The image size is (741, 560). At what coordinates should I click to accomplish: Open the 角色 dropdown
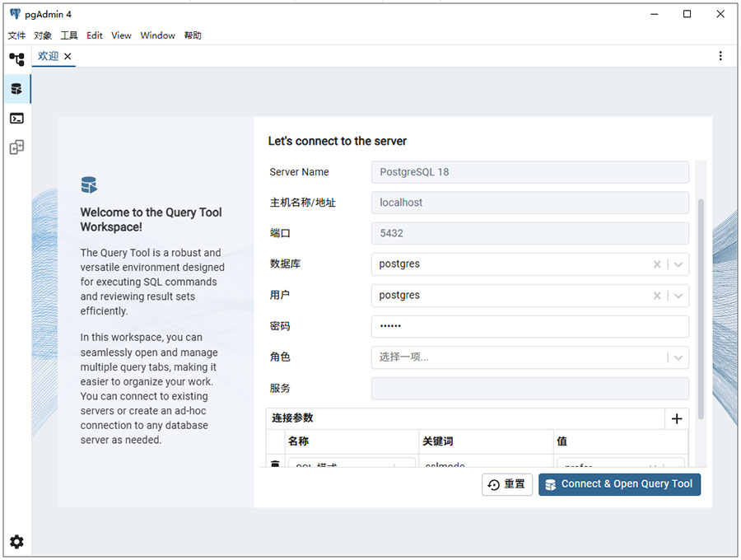[x=678, y=357]
